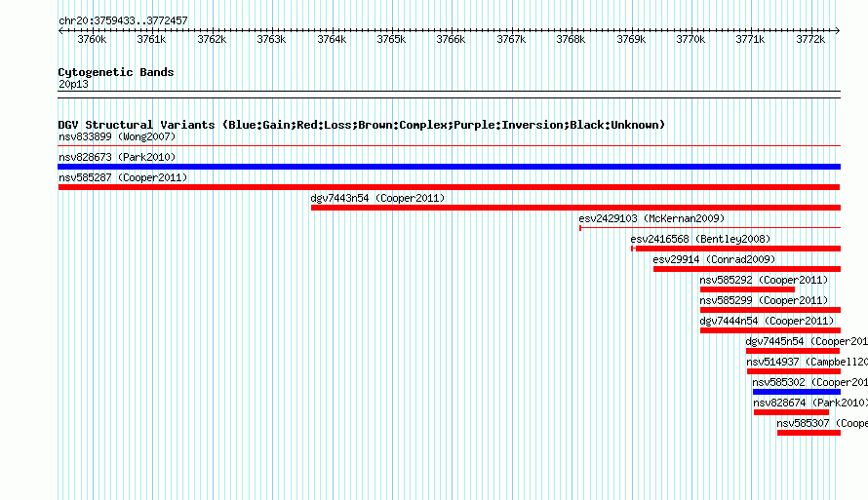Click the chr20:3759433..3772457 coordinate label
868x500 pixels.
click(123, 20)
